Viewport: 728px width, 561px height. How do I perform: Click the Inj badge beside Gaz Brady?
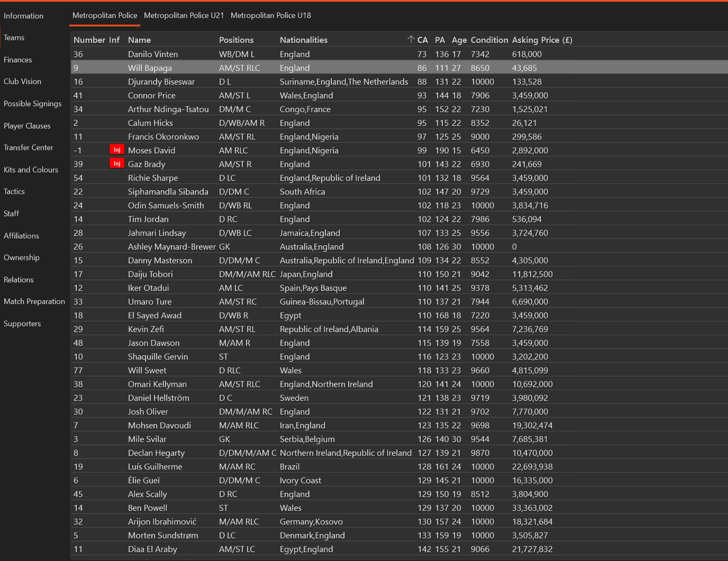tap(117, 163)
